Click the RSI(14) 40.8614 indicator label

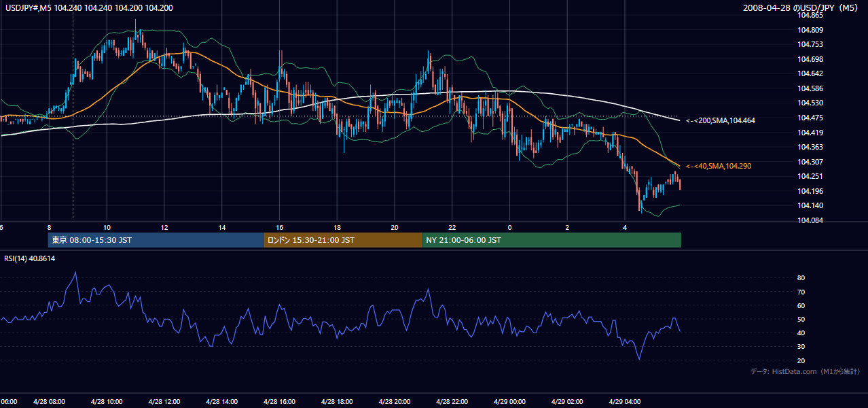(x=29, y=258)
